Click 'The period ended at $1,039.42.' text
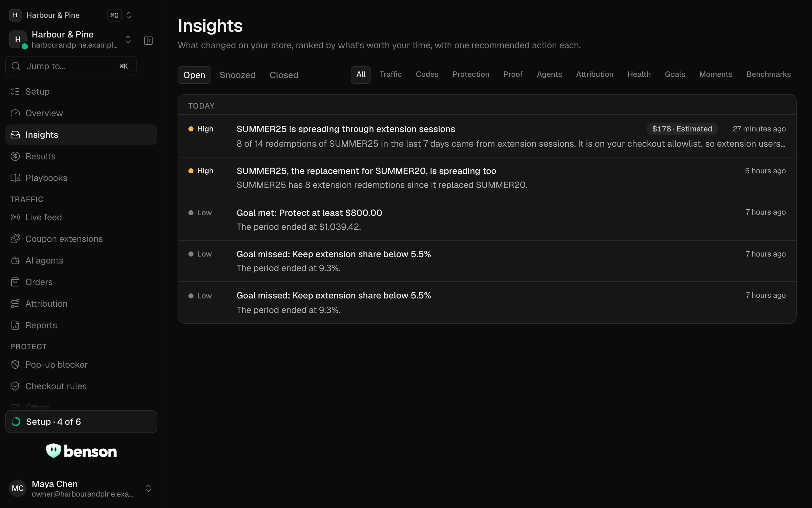Image resolution: width=812 pixels, height=508 pixels. 298,227
